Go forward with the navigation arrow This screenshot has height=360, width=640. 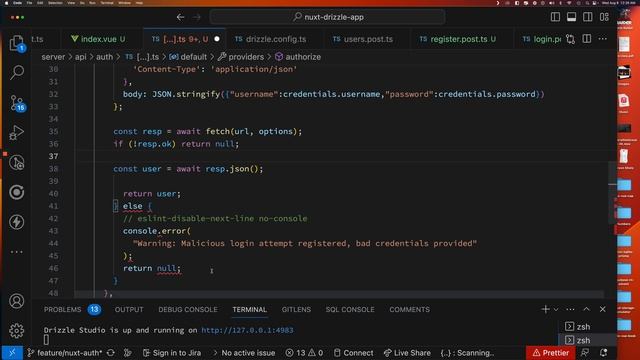197,17
